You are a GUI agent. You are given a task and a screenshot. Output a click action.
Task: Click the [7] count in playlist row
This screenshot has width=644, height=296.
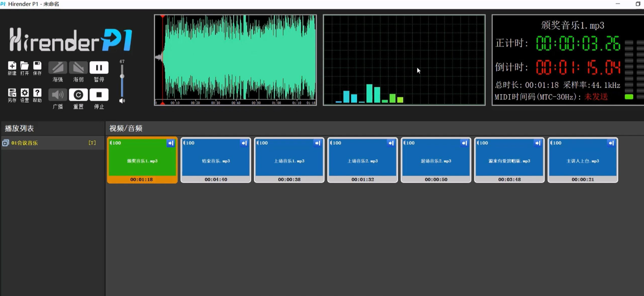[92, 143]
